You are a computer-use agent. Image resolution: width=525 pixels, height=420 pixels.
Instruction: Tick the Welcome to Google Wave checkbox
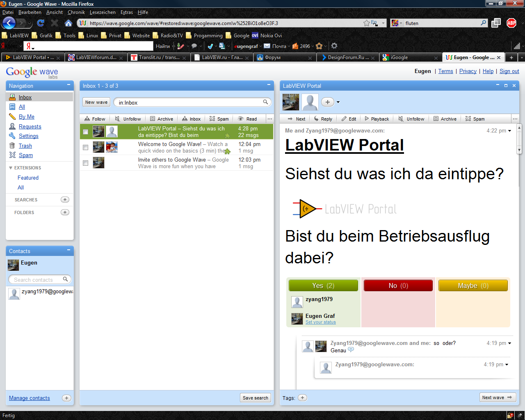click(x=85, y=147)
